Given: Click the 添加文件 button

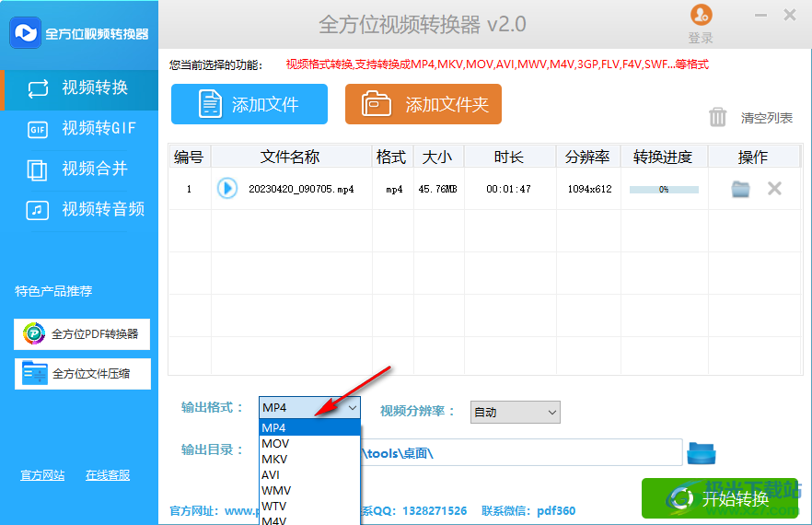Looking at the screenshot, I should (x=249, y=104).
